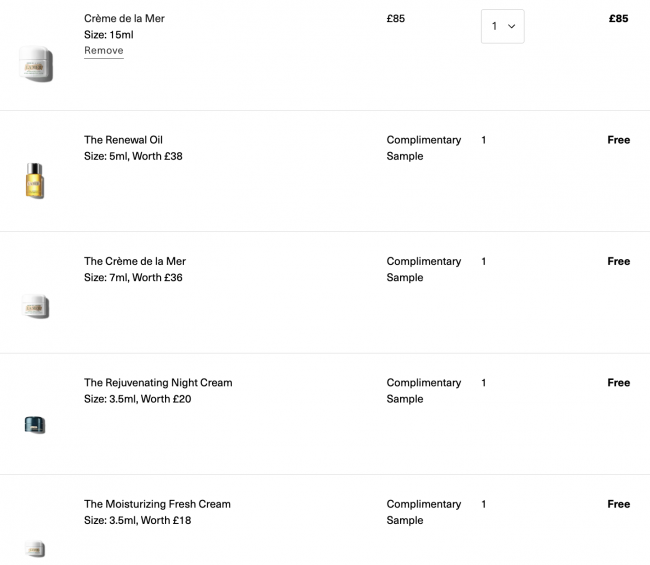Click the Crème de la Mer product title
Screen dimensions: 650x565
[x=124, y=18]
